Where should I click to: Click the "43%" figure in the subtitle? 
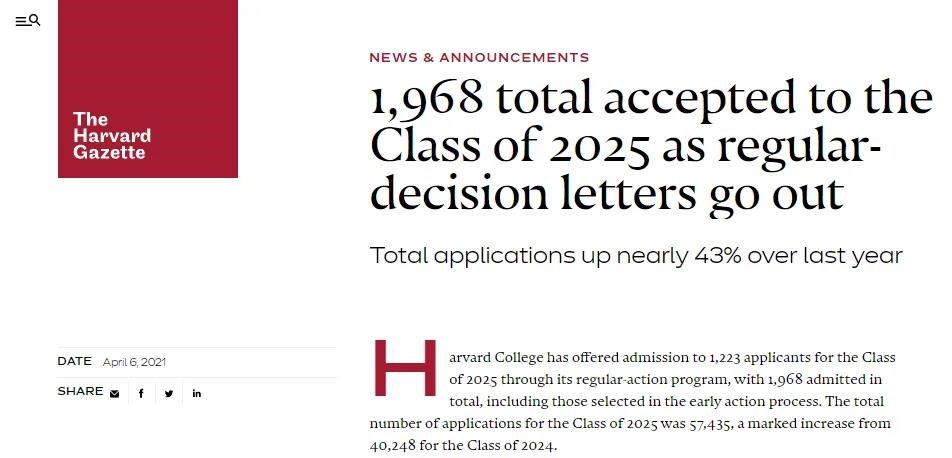point(717,255)
